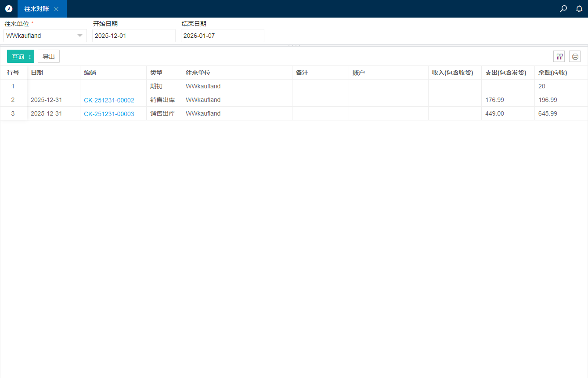Open the search magnifier icon

563,9
